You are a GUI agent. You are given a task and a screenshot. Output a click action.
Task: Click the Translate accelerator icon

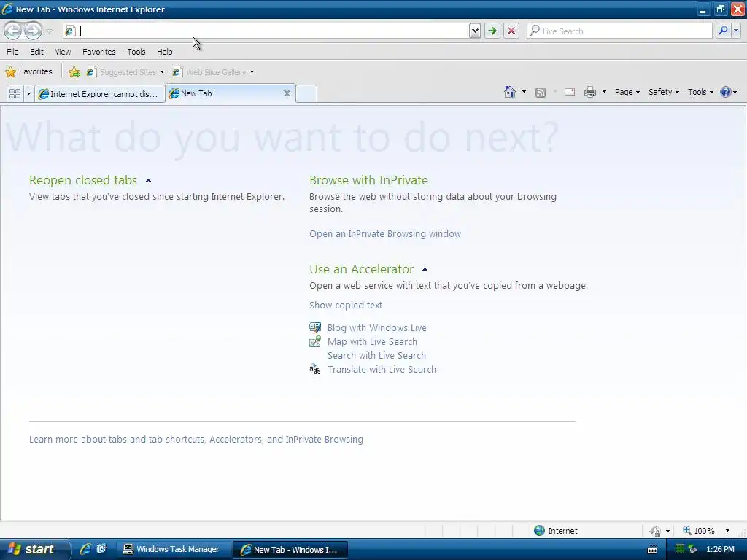315,369
